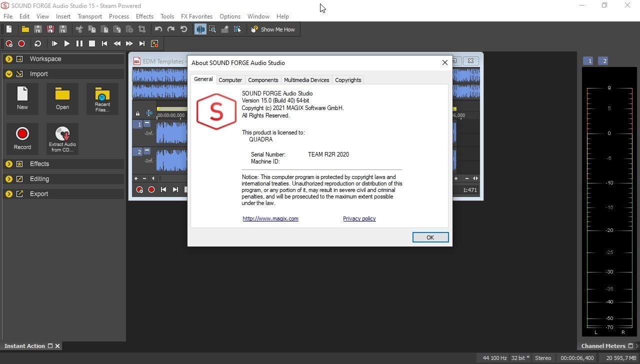This screenshot has width=640, height=364.
Task: Open the Help menu
Action: coord(282,16)
